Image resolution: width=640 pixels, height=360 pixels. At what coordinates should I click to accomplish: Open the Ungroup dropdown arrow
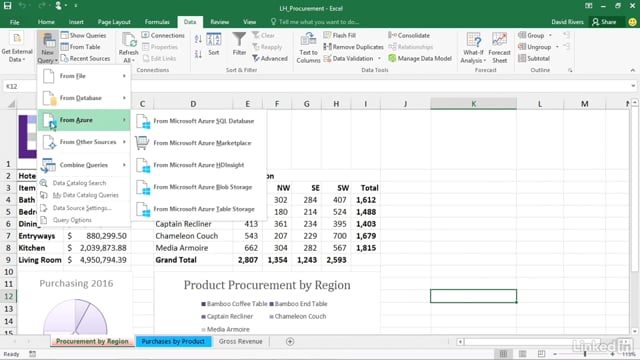point(557,47)
